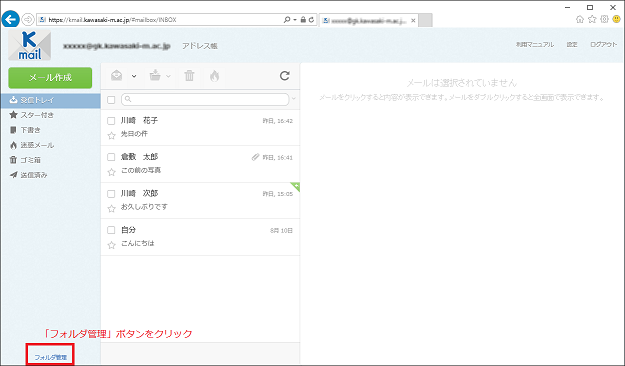
Task: Click the Kmail logo
Action: point(29,45)
